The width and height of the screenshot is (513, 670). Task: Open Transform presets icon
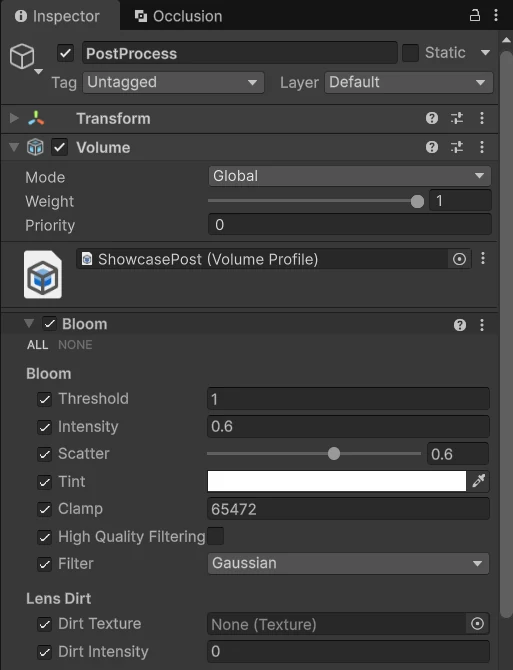pyautogui.click(x=457, y=118)
